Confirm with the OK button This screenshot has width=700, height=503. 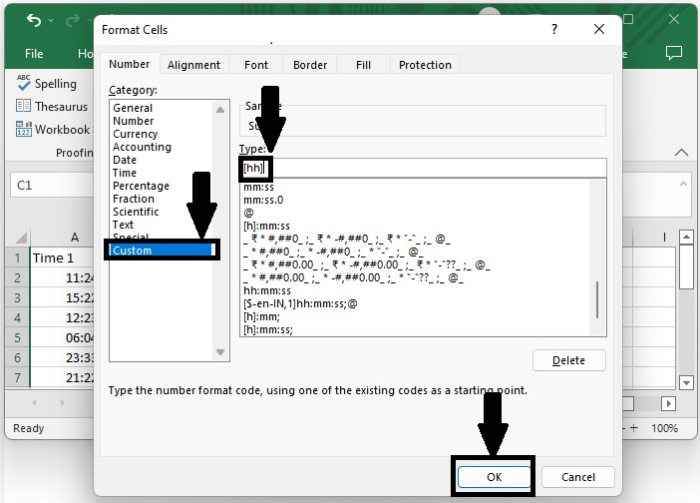point(494,477)
